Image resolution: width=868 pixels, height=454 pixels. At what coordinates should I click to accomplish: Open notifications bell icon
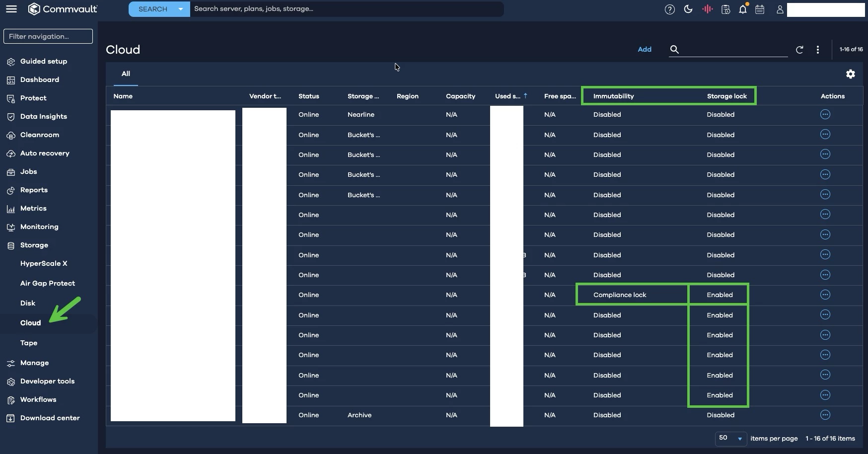743,9
